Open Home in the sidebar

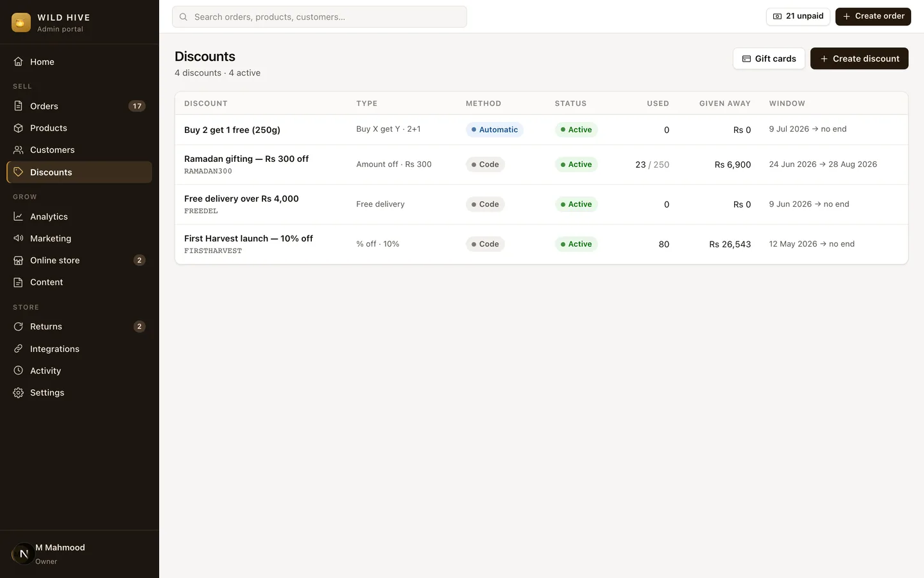point(80,62)
